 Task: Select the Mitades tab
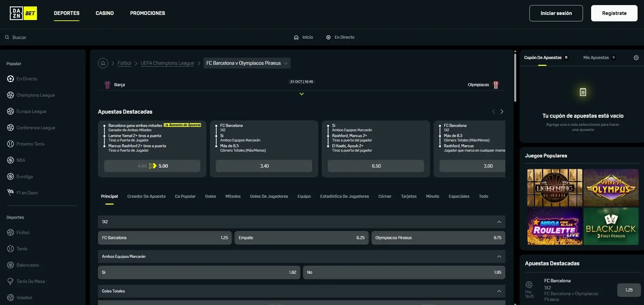[233, 196]
